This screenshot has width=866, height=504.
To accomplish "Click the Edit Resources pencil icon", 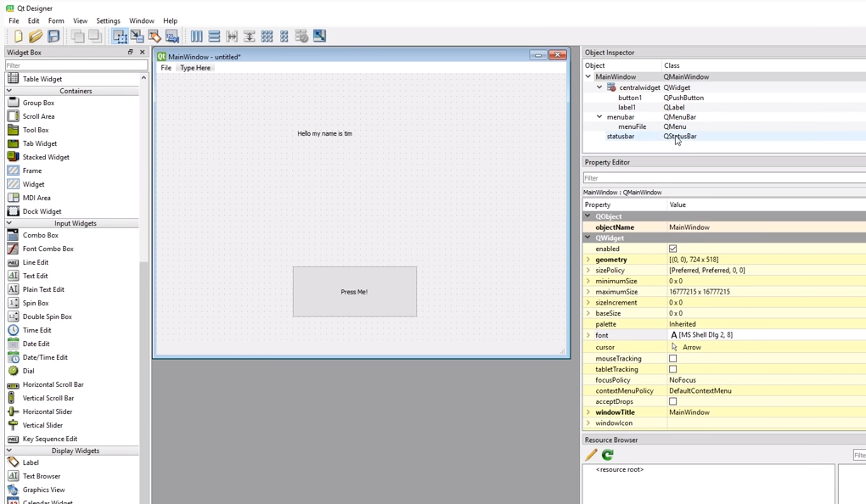I will coord(591,455).
